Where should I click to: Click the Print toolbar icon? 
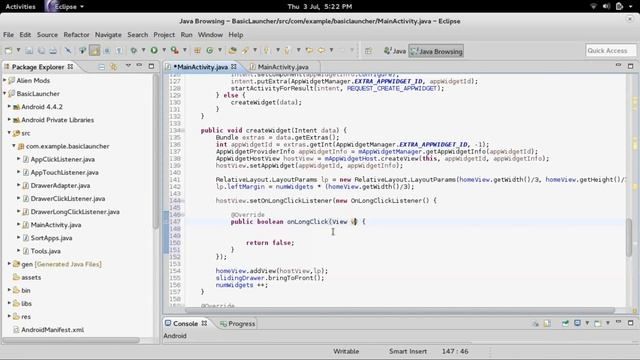click(x=53, y=51)
